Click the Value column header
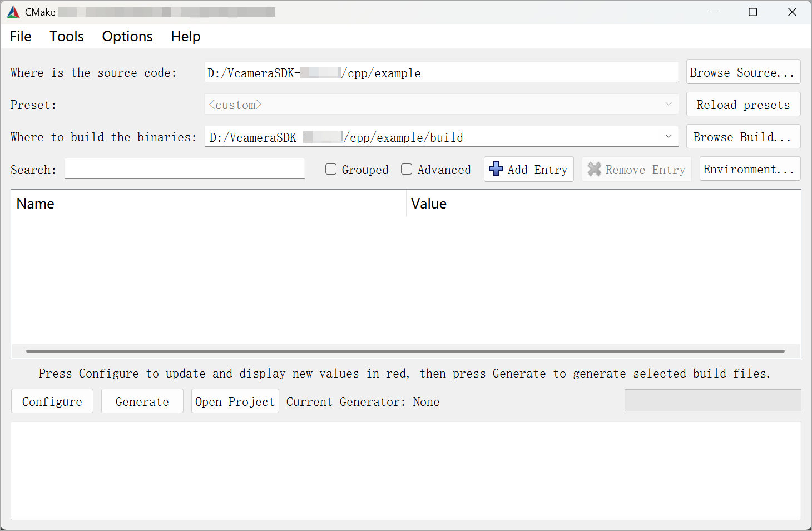 (x=603, y=204)
